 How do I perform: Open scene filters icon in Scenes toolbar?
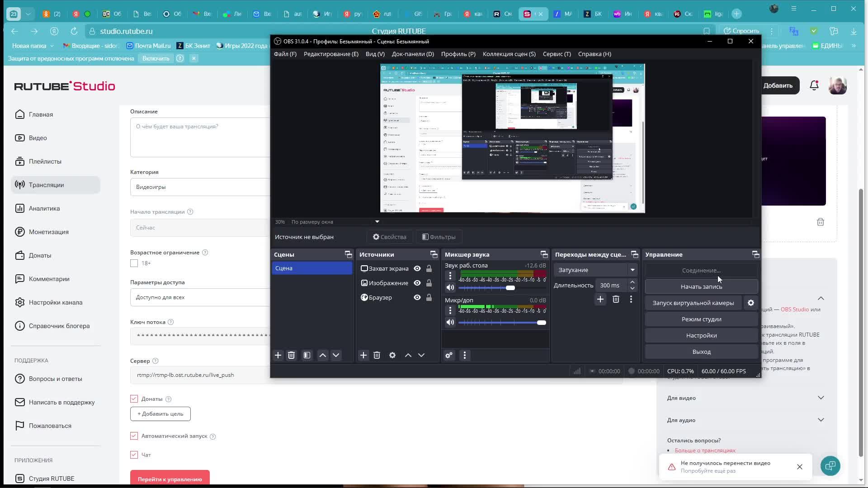307,356
